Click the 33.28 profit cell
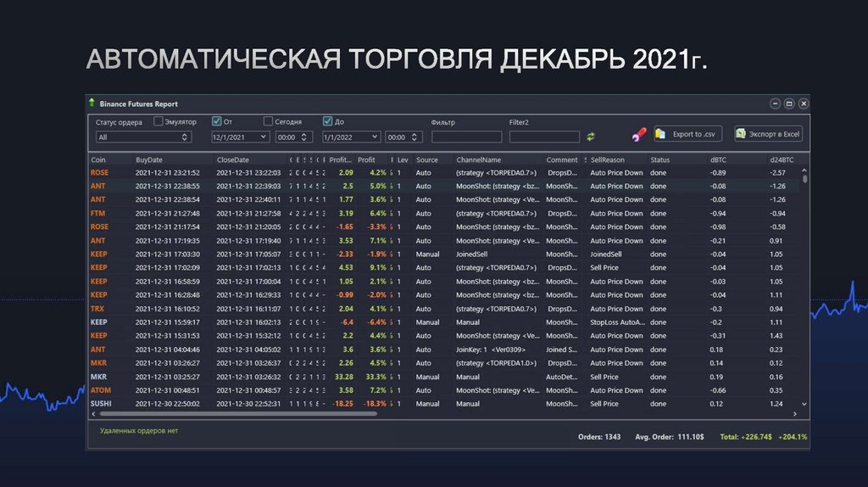Screen dimensions: 868x487 click(344, 377)
